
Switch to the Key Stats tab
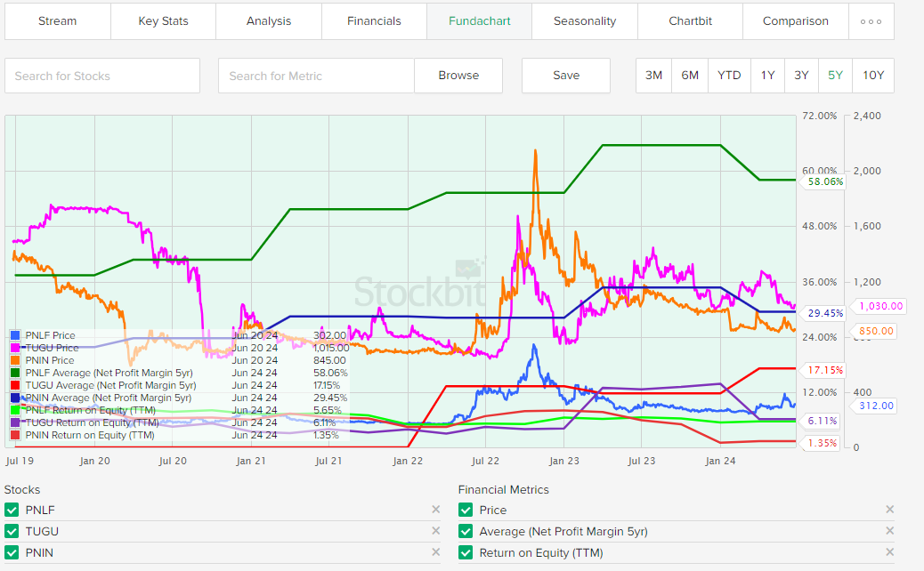pos(163,21)
